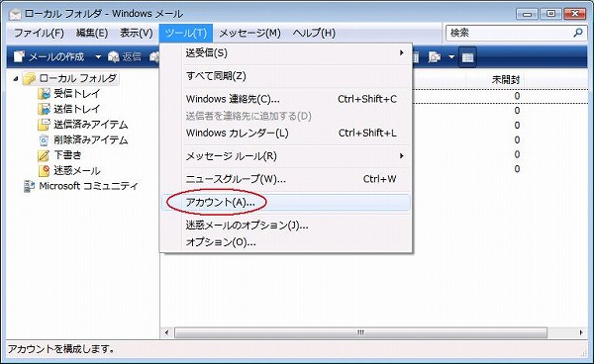Open the 削除済みアイテム folder
Image resolution: width=594 pixels, height=364 pixels.
point(91,140)
